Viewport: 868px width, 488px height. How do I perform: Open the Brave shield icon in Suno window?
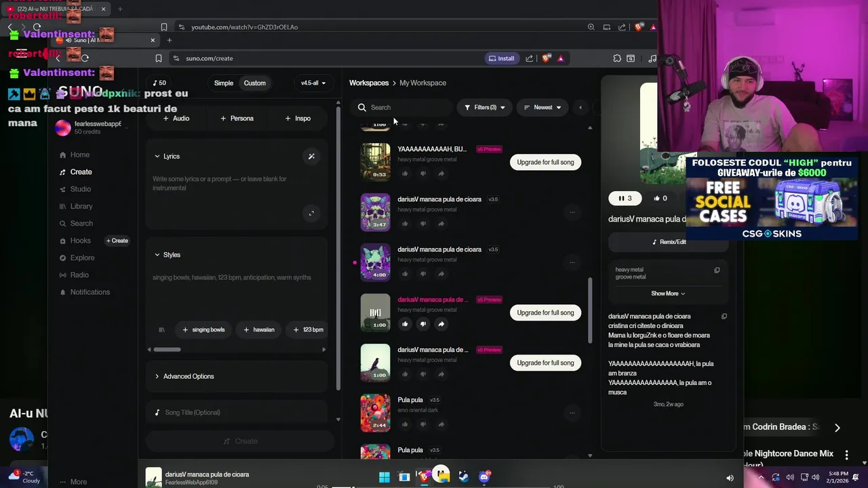click(547, 58)
